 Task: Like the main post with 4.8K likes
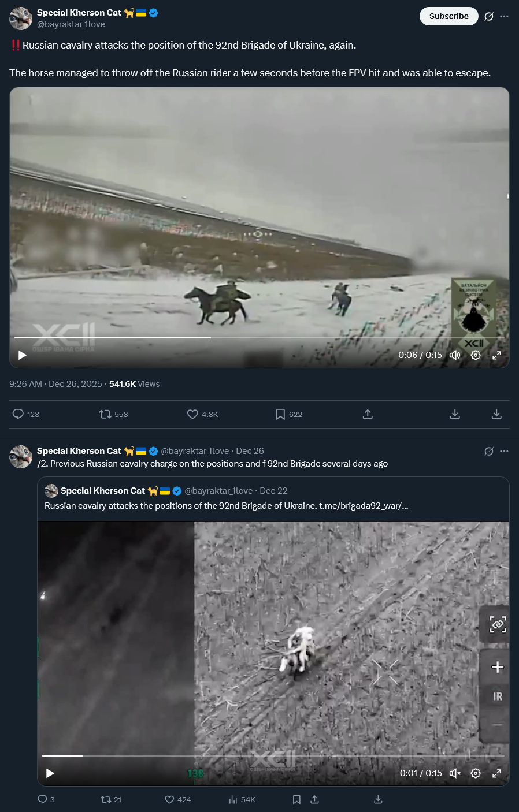click(202, 414)
